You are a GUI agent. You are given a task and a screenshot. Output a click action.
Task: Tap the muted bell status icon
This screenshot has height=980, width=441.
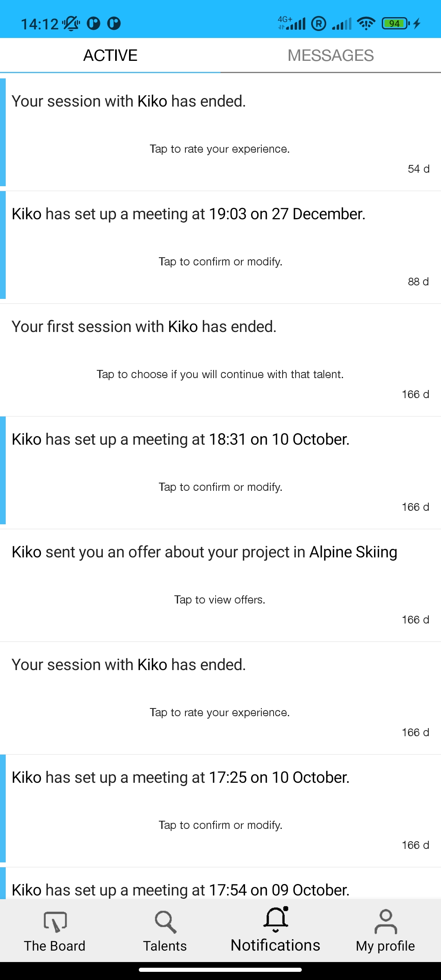coord(71,24)
